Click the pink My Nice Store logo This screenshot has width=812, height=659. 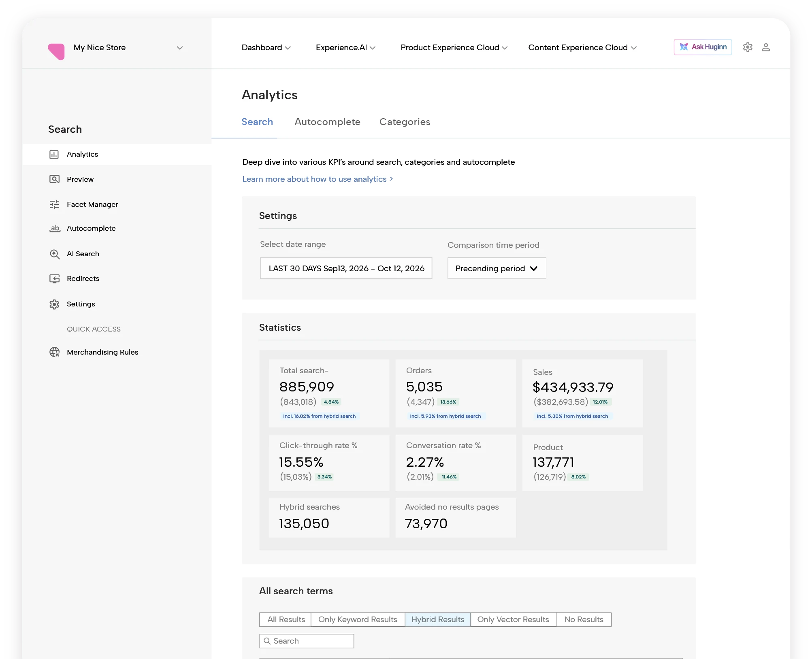click(x=56, y=51)
